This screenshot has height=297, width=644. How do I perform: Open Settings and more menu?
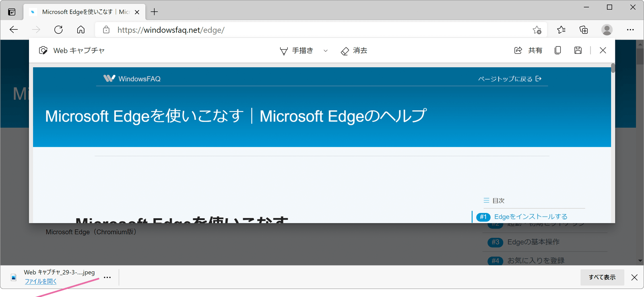coord(630,30)
